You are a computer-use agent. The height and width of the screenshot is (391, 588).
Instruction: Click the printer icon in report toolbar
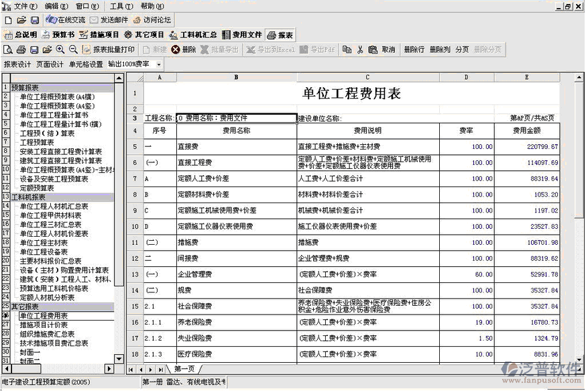click(x=21, y=50)
